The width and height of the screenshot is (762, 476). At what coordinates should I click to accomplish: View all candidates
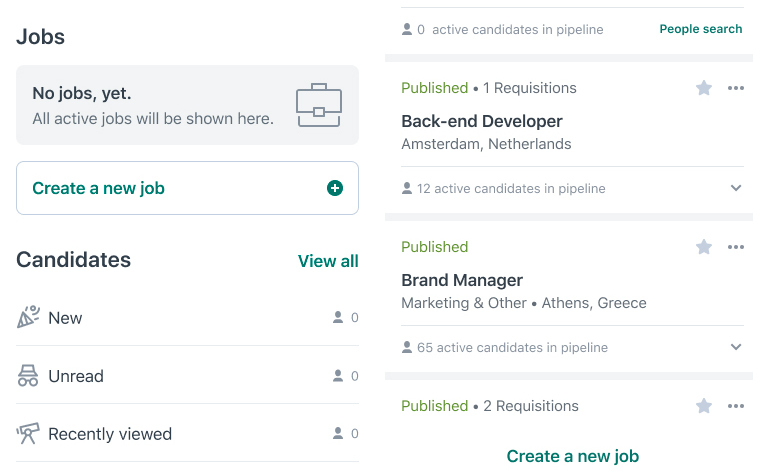coord(328,261)
